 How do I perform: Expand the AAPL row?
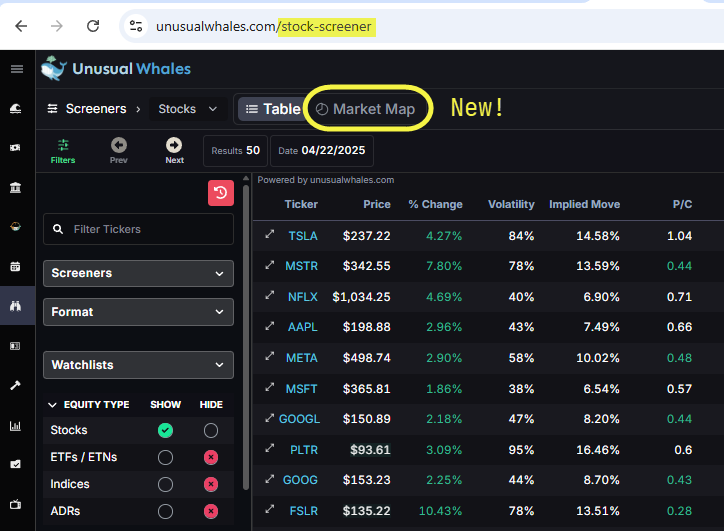[x=270, y=326]
